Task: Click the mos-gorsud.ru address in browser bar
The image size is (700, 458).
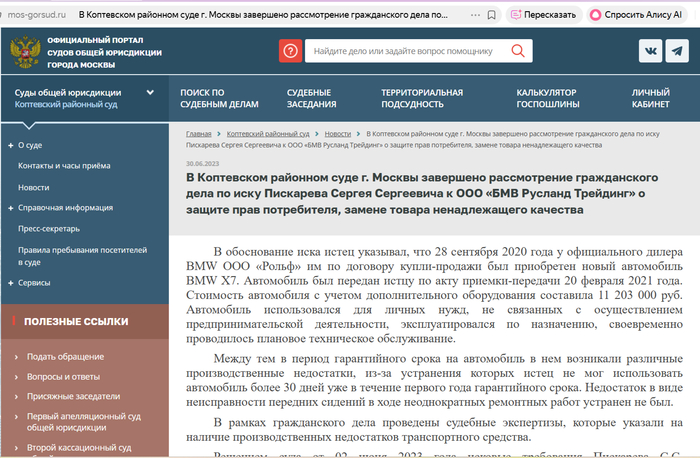Action: pyautogui.click(x=37, y=15)
